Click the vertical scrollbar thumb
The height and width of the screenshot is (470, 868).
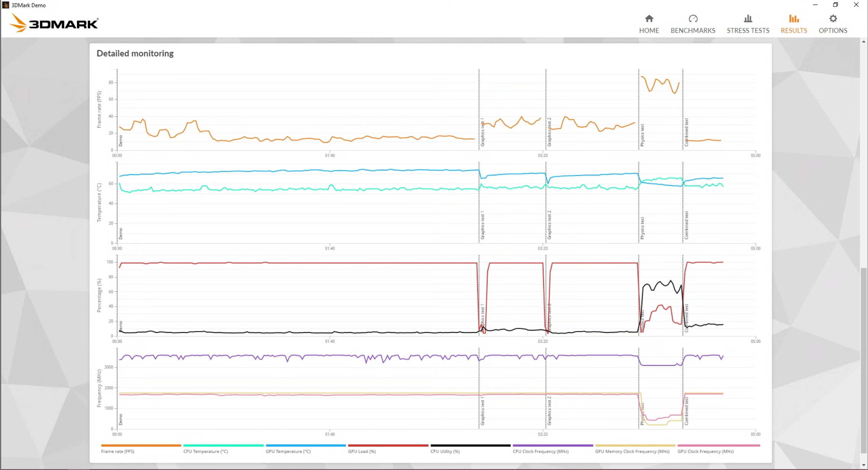click(863, 360)
